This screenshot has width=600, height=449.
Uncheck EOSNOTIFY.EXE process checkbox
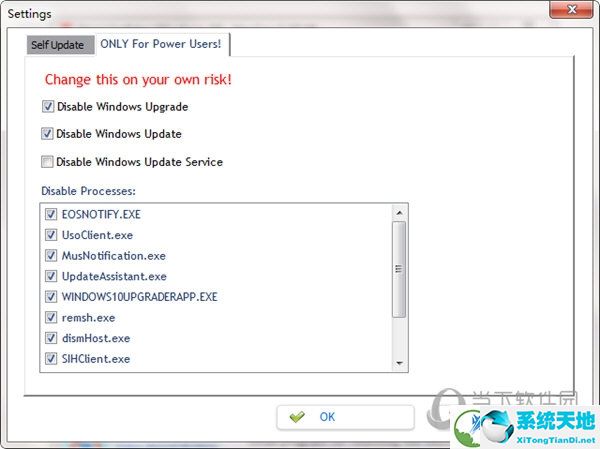(x=51, y=214)
